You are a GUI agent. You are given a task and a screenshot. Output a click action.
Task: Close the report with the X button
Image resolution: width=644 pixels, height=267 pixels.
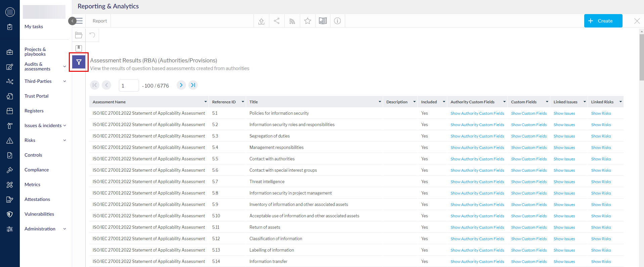coord(637,21)
